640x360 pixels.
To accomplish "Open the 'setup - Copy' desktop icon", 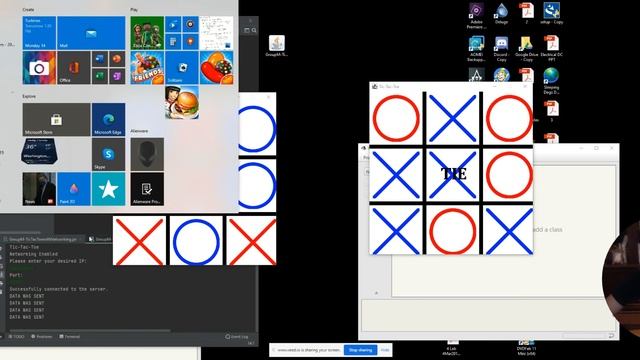I will click(x=551, y=13).
